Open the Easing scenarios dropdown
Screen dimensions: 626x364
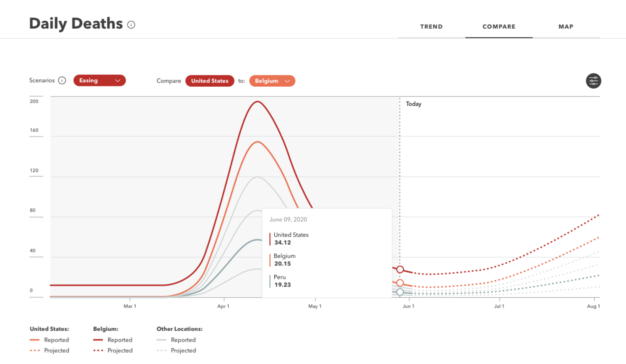click(x=100, y=80)
